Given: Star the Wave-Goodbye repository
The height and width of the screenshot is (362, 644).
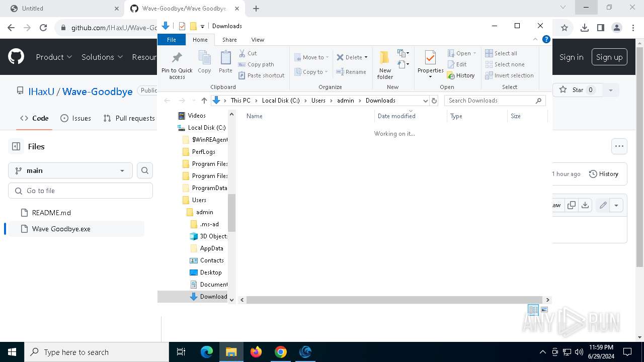Looking at the screenshot, I should click(x=578, y=90).
